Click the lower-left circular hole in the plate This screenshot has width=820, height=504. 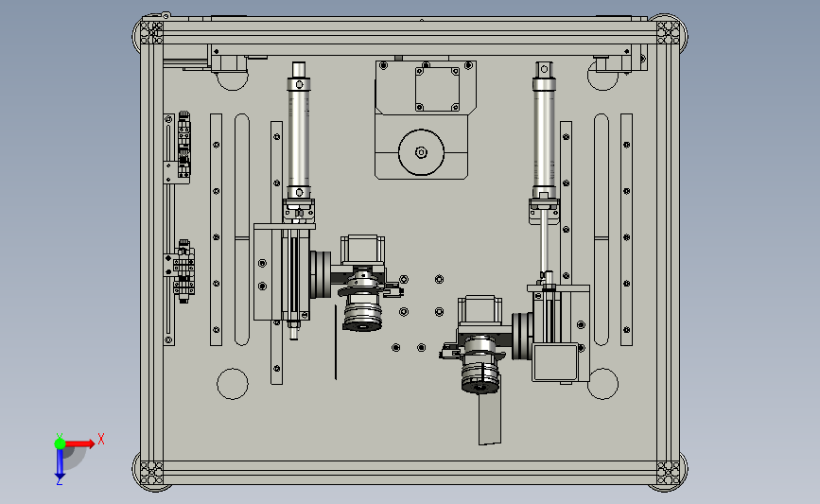(x=233, y=384)
